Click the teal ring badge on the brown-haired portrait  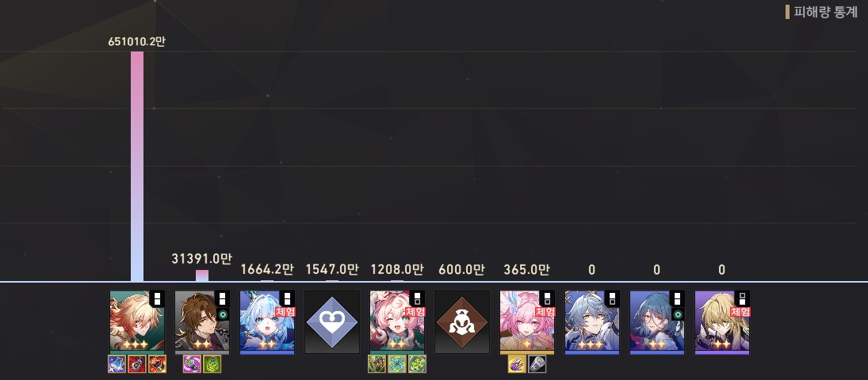(x=223, y=314)
